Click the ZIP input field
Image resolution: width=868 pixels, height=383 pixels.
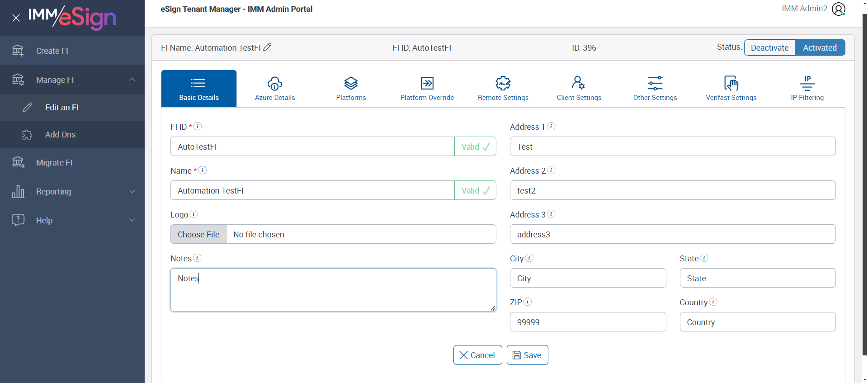(588, 322)
